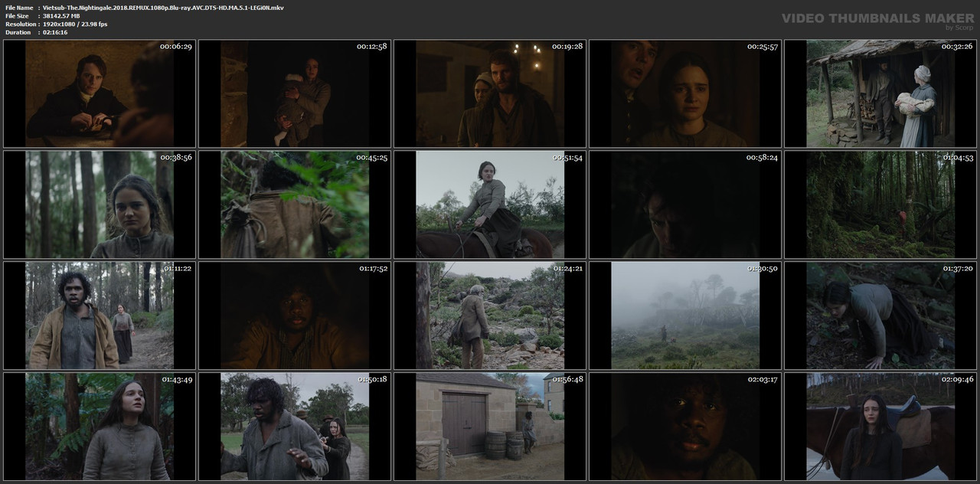This screenshot has height=484, width=980.
Task: Select the resolution value 1920x1080 / 23.98 fps
Action: (x=75, y=24)
